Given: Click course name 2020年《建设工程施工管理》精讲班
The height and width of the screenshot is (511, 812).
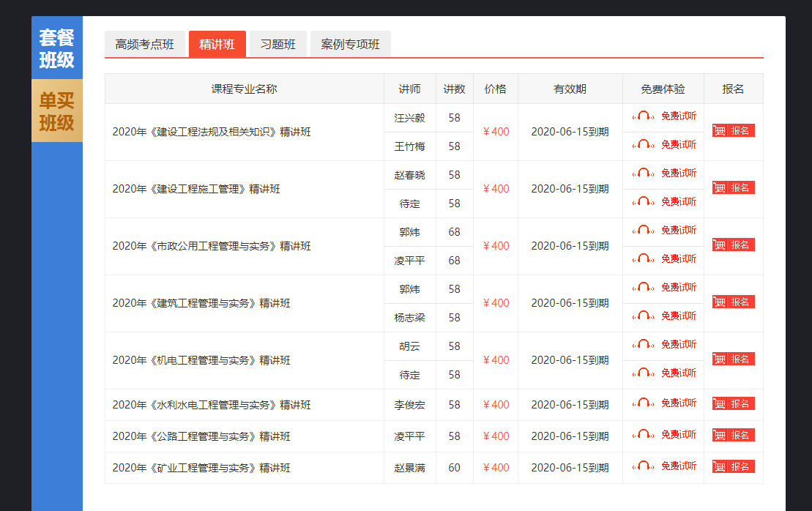Looking at the screenshot, I should click(x=196, y=189).
